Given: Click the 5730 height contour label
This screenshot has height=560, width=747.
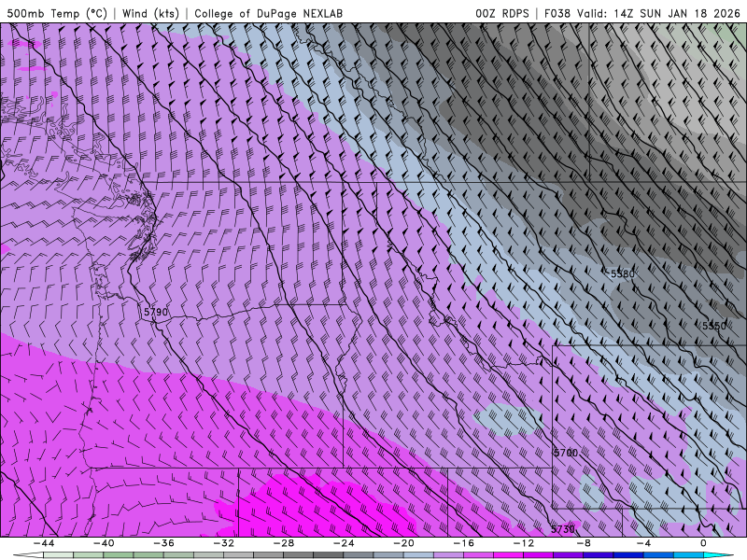Looking at the screenshot, I should tap(563, 529).
